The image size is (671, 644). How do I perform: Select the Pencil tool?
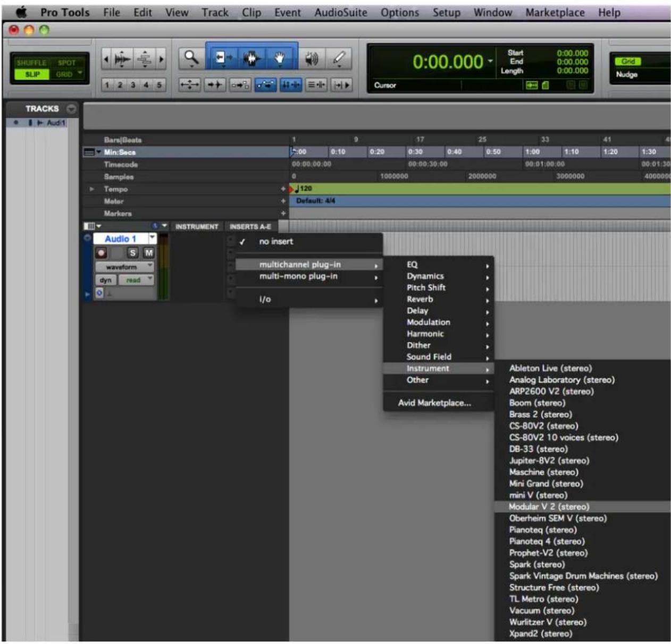pyautogui.click(x=339, y=58)
